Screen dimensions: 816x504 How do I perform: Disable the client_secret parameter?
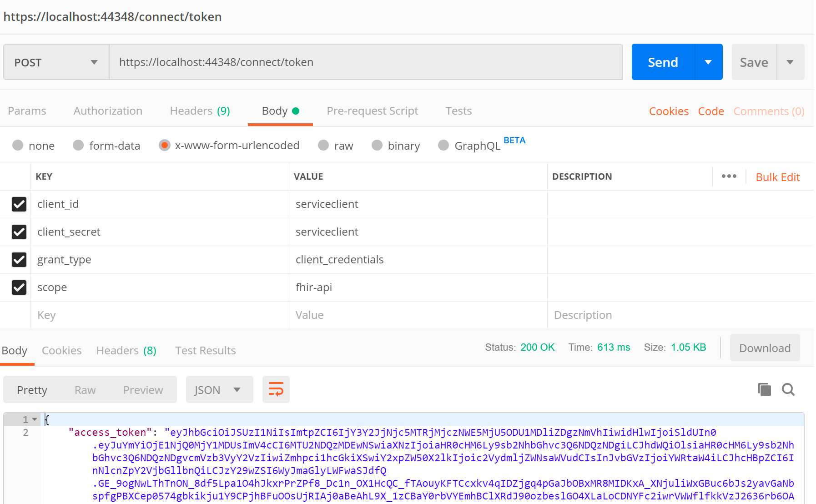[x=19, y=232]
